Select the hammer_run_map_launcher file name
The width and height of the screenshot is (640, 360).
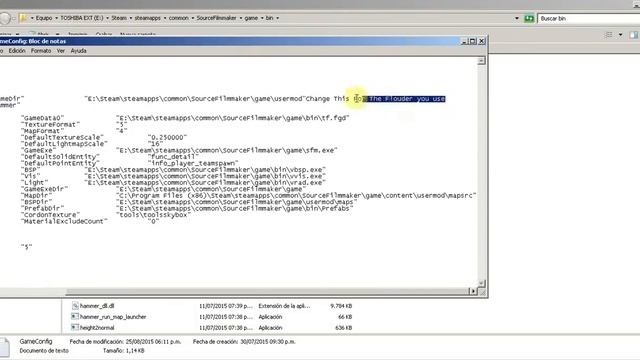113,317
